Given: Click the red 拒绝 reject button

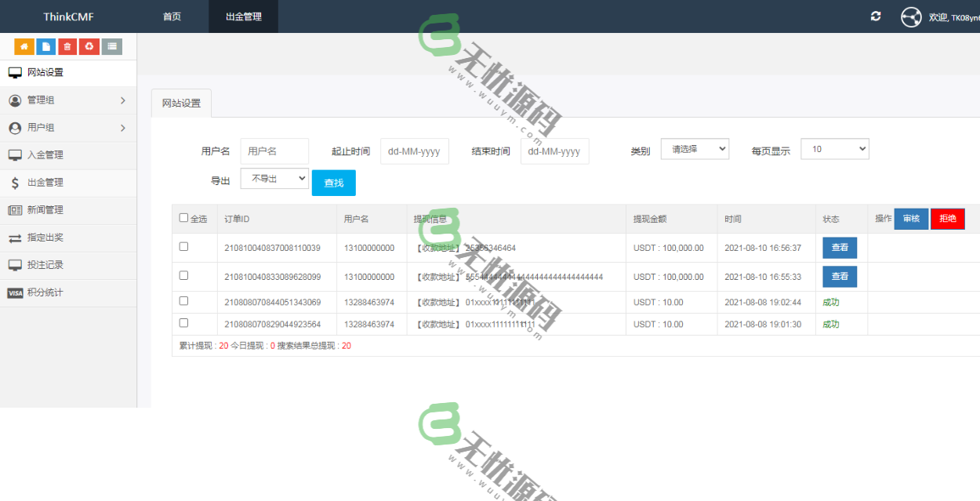Looking at the screenshot, I should (x=947, y=219).
